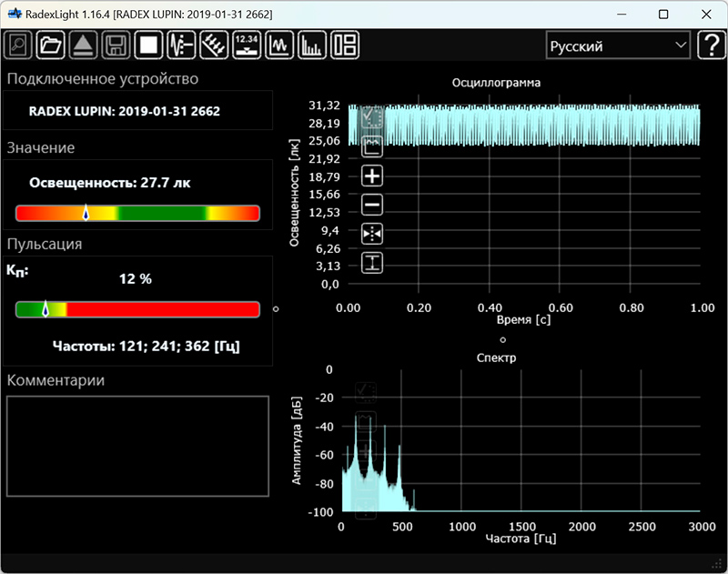This screenshot has height=574, width=728.
Task: Click the device search magnifier icon
Action: (x=18, y=45)
